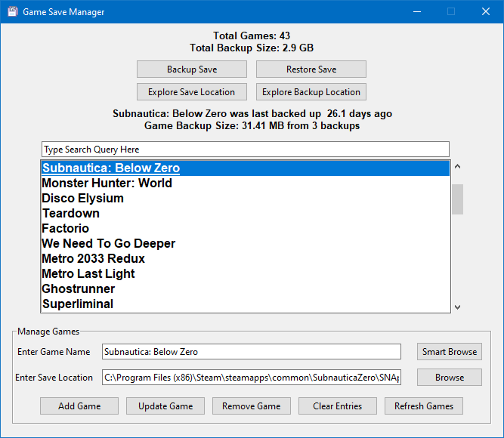This screenshot has height=438, width=504.
Task: Select We Need To Go Deeper entry
Action: (x=246, y=244)
